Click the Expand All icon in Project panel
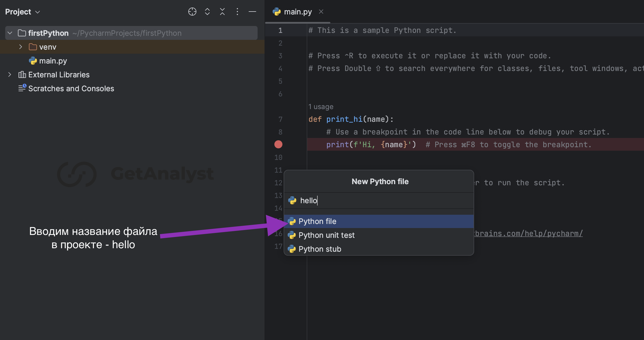Viewport: 644px width, 340px height. pyautogui.click(x=207, y=12)
